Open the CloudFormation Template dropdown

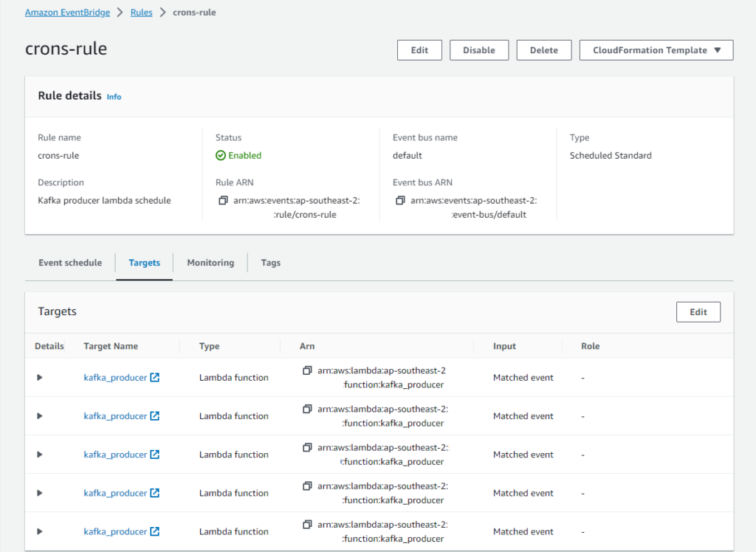click(x=656, y=49)
